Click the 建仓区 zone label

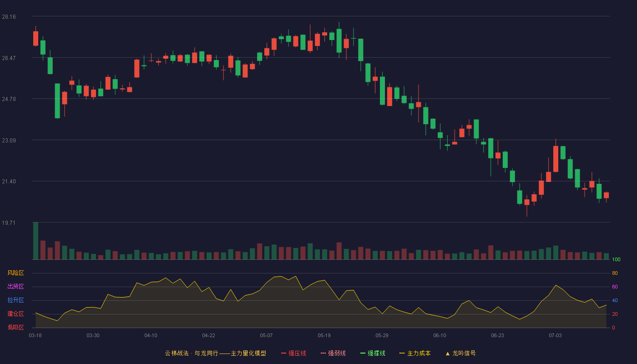click(15, 314)
